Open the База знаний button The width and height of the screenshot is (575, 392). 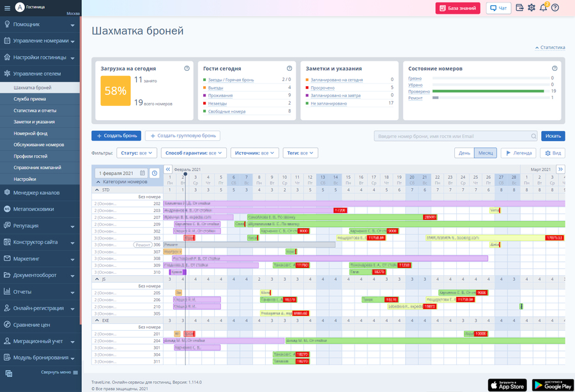(x=457, y=8)
